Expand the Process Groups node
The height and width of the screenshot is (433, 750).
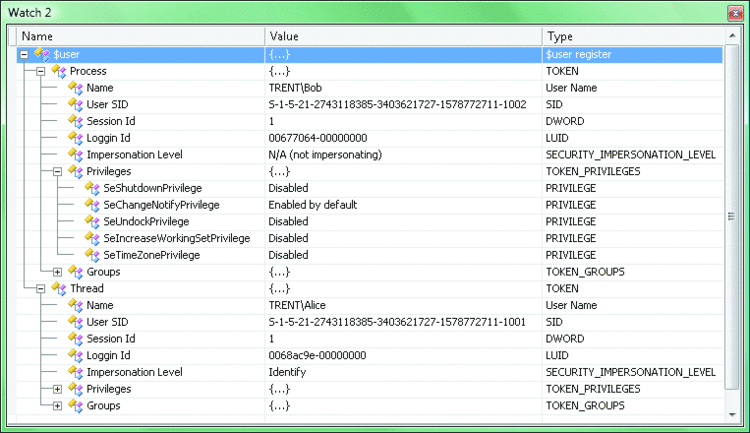(x=57, y=272)
